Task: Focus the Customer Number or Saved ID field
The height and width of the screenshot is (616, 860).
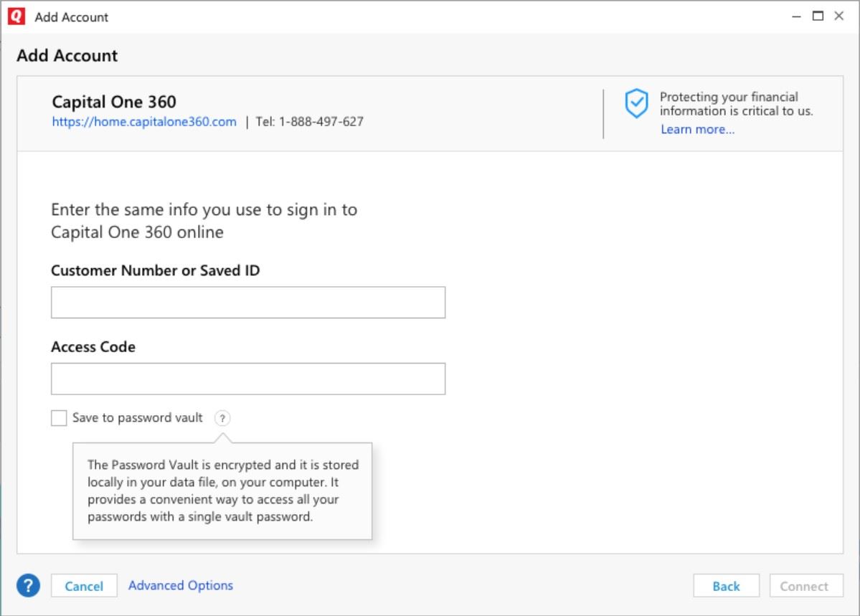Action: pyautogui.click(x=248, y=303)
